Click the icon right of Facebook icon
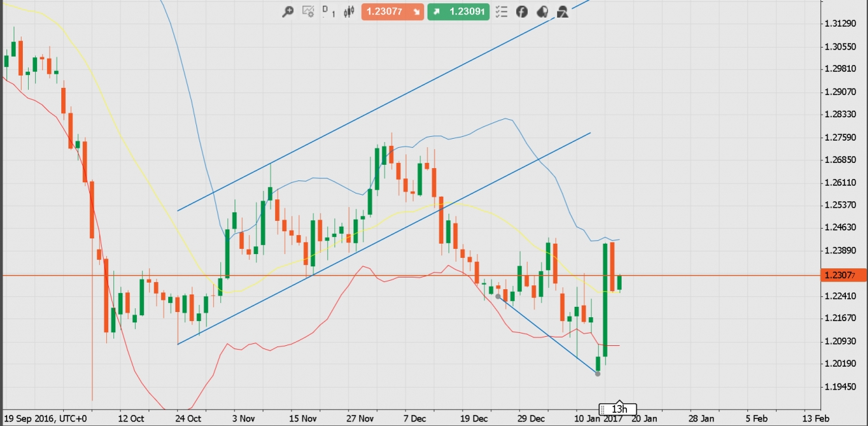The height and width of the screenshot is (426, 868). pos(542,12)
